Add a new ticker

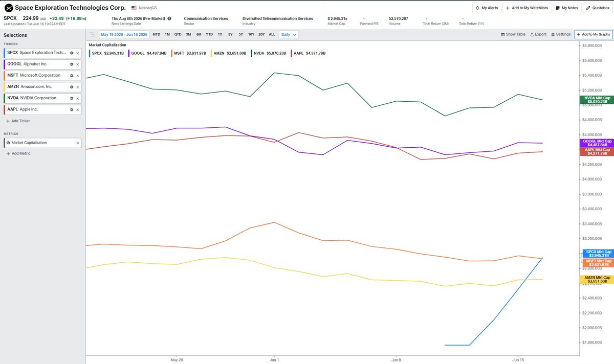pos(17,121)
